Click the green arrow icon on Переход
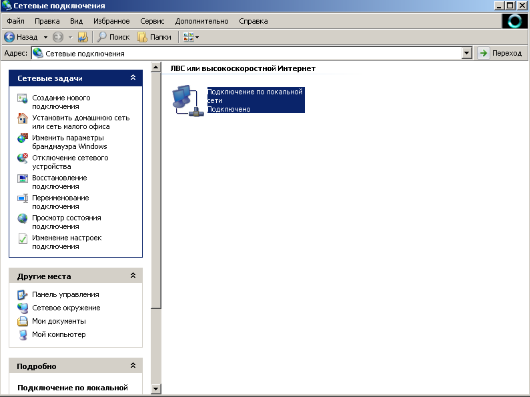Screen dimensions: 530x397 point(484,53)
